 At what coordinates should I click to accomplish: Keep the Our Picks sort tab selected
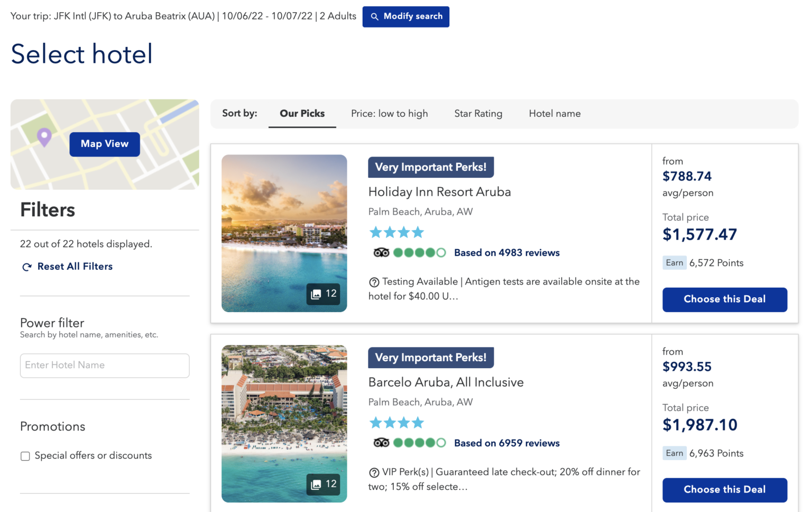(x=302, y=113)
